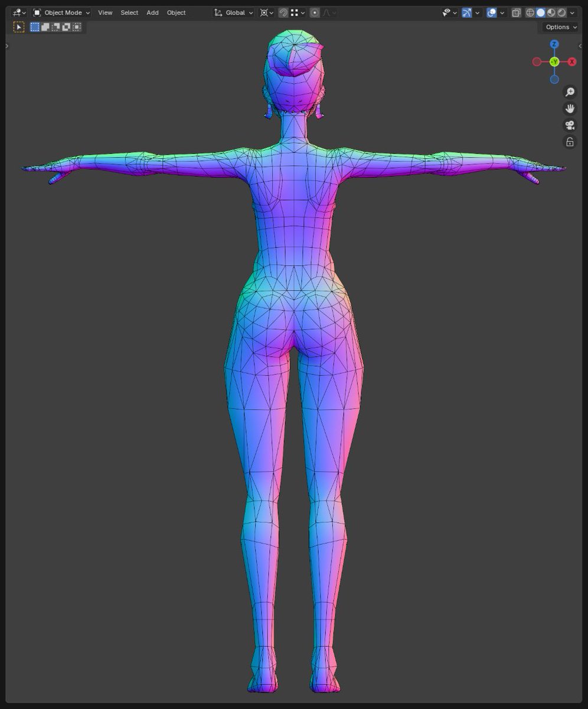This screenshot has height=709, width=588.
Task: Open the Select menu
Action: (x=129, y=12)
